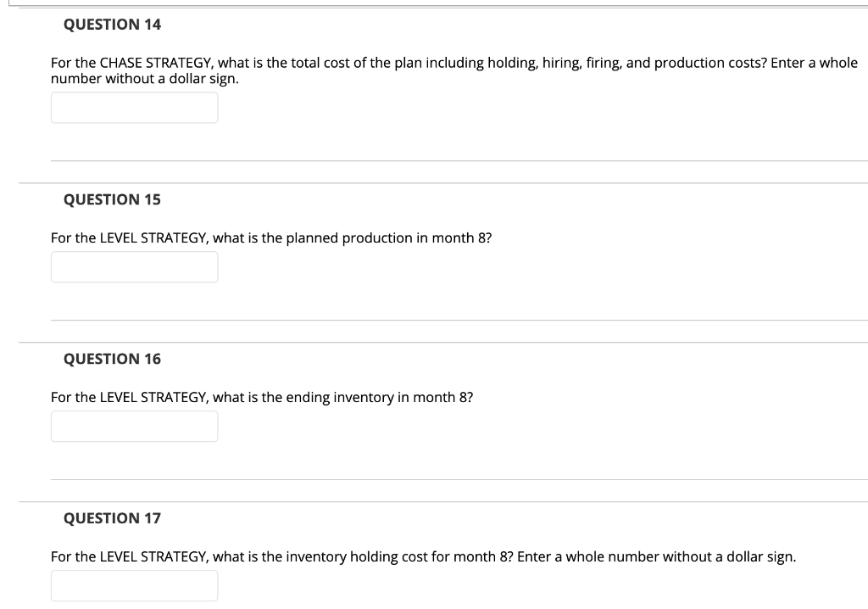
Task: Click the Question 15 planned production prompt
Action: 271,238
